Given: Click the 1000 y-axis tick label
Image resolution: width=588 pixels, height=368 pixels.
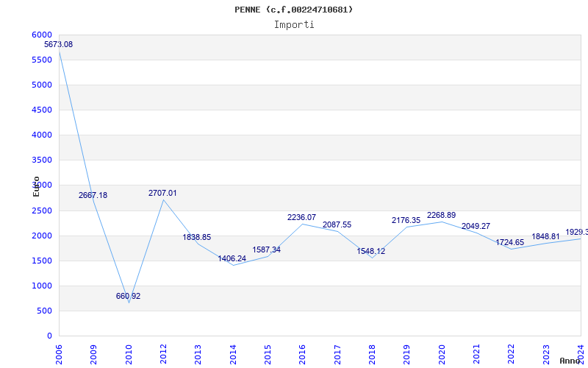Looking at the screenshot, I should (42, 286).
